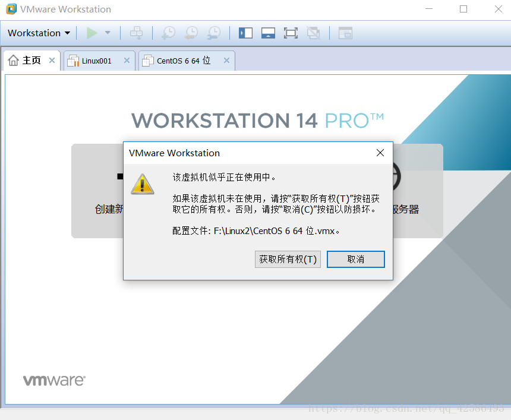Close the 主页 tab
The image size is (511, 420).
[52, 60]
